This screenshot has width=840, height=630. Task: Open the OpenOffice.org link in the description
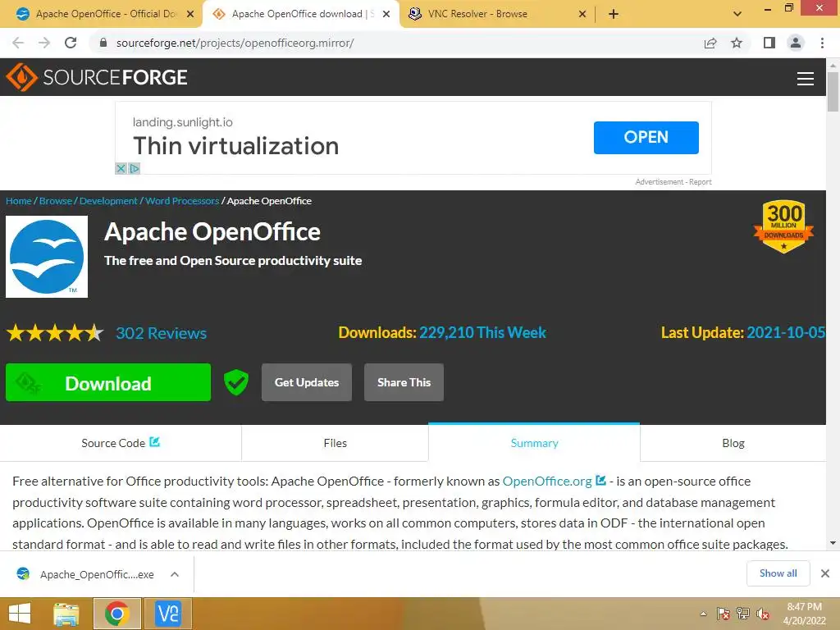coord(547,481)
